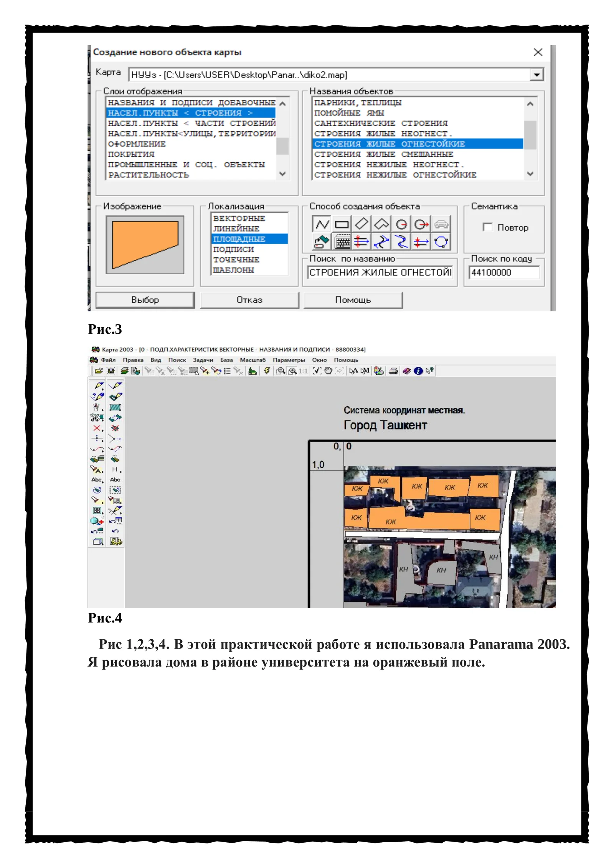Click the printer icon in the toolbar
Screen dimensions: 614x868
tap(393, 371)
